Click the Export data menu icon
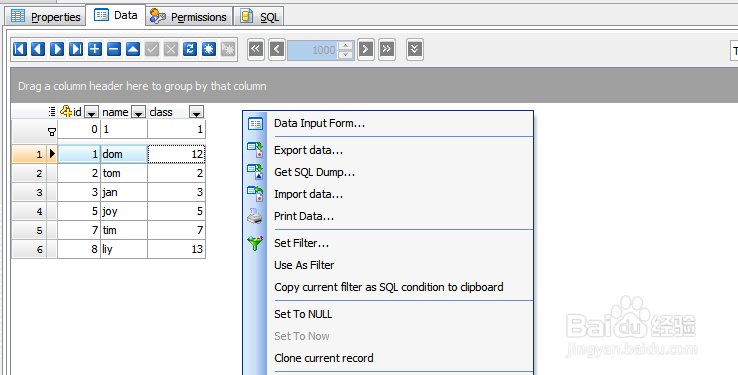 click(255, 150)
